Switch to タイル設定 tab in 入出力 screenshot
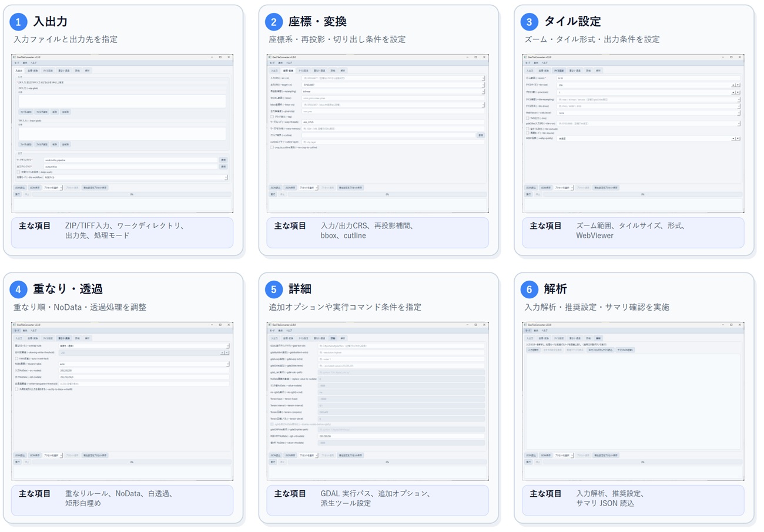Screen dimensions: 764x532 point(48,70)
